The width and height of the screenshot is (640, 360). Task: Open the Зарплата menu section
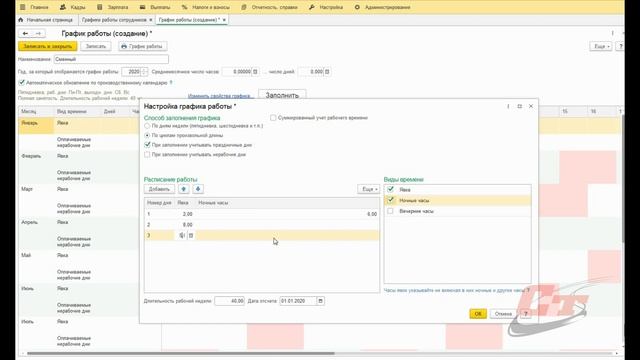113,7
